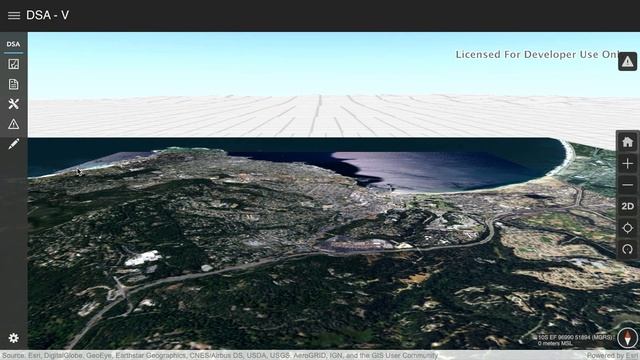Open the document reports icon
The width and height of the screenshot is (640, 360).
(x=13, y=84)
